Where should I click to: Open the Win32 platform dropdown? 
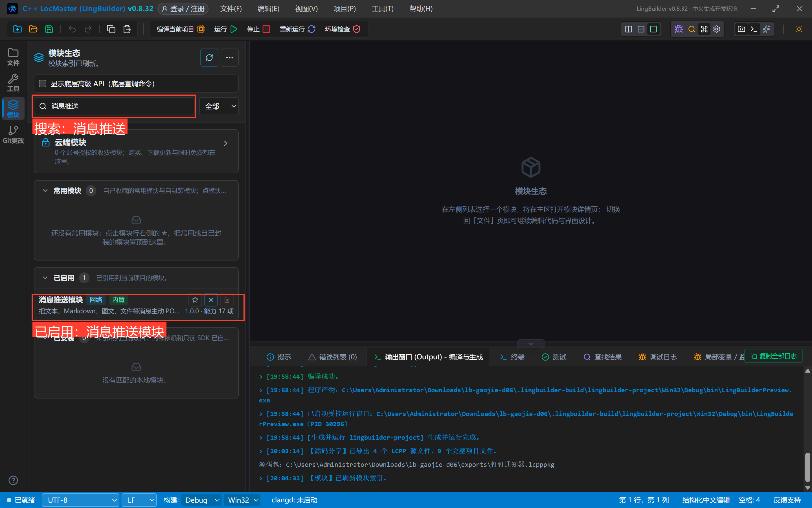point(242,500)
